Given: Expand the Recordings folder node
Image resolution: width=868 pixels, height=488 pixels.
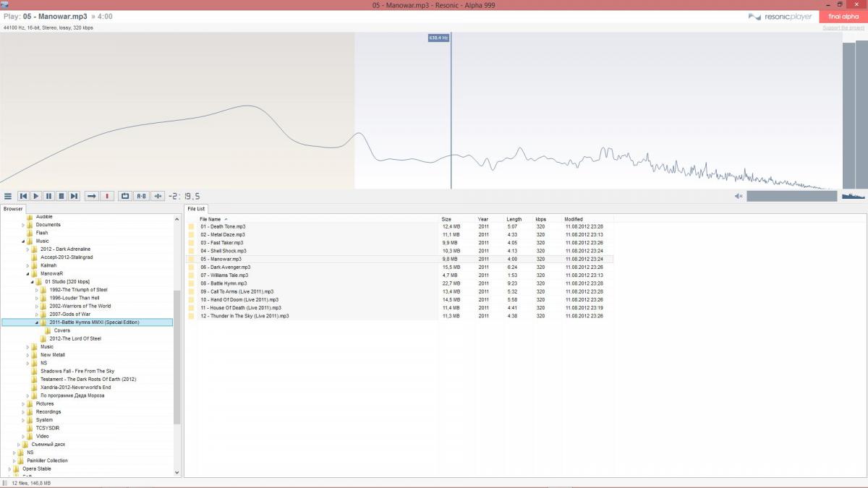Looking at the screenshot, I should pyautogui.click(x=23, y=412).
